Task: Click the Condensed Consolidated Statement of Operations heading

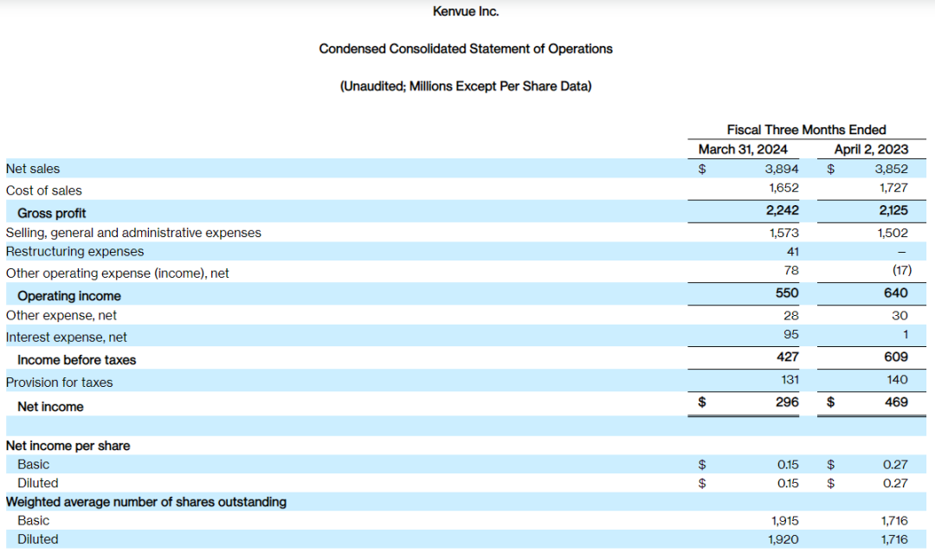Action: (466, 48)
